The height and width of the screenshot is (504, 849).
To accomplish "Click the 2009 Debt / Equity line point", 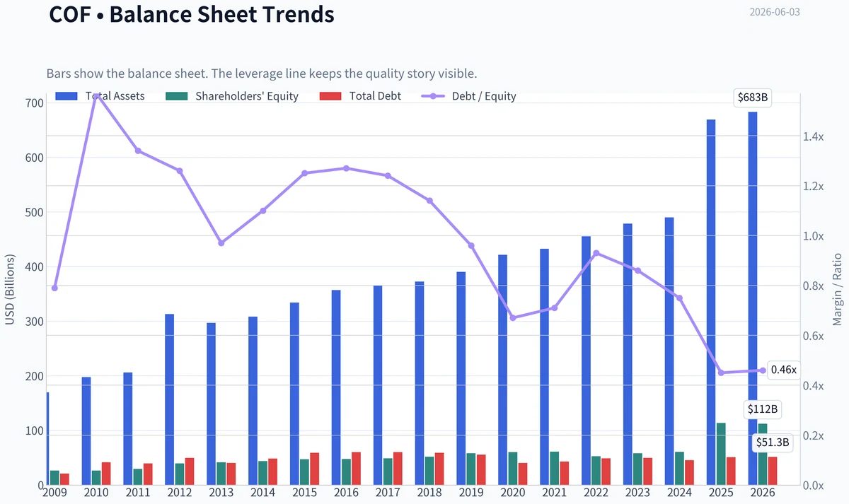I will tap(54, 288).
